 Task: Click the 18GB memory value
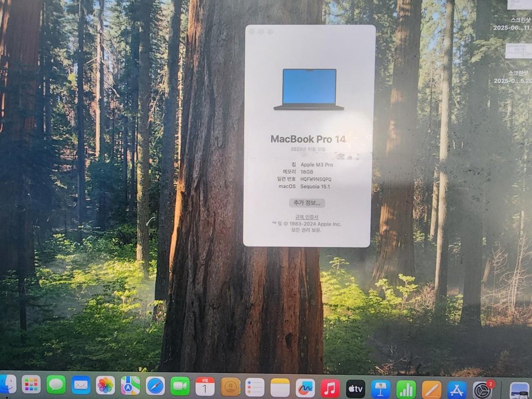pyautogui.click(x=306, y=172)
